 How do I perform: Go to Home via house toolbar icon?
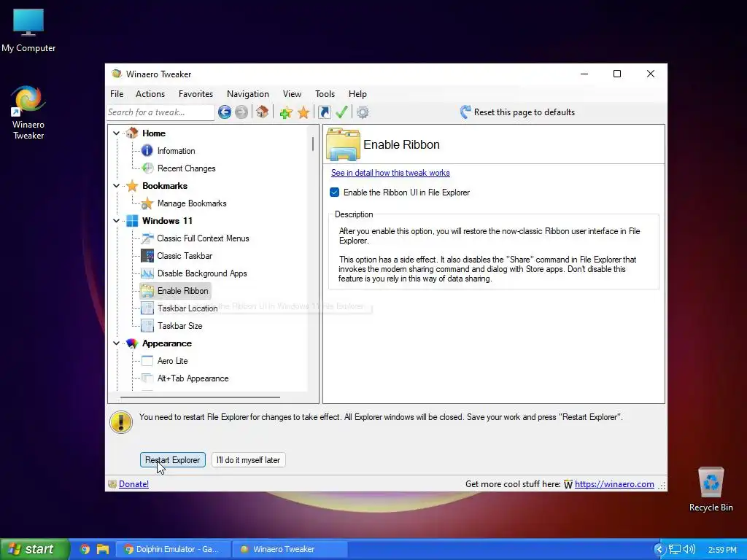click(262, 112)
